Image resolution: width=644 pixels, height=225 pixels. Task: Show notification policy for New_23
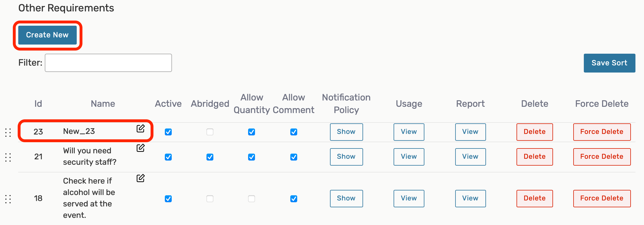coord(346,132)
